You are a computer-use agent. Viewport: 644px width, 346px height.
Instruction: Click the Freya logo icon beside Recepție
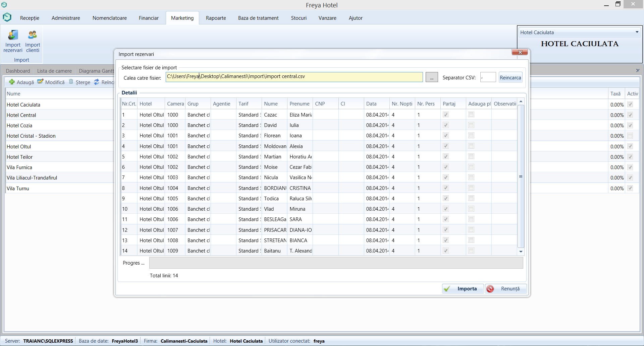7,17
